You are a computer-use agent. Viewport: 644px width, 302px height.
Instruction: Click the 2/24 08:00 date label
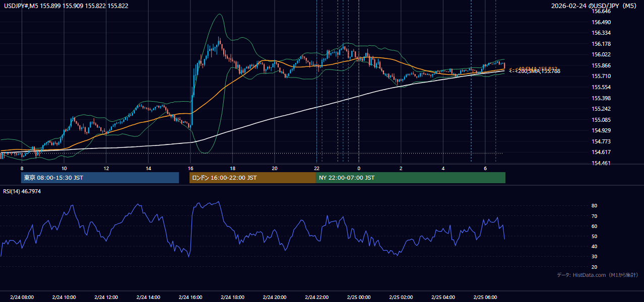[22, 297]
